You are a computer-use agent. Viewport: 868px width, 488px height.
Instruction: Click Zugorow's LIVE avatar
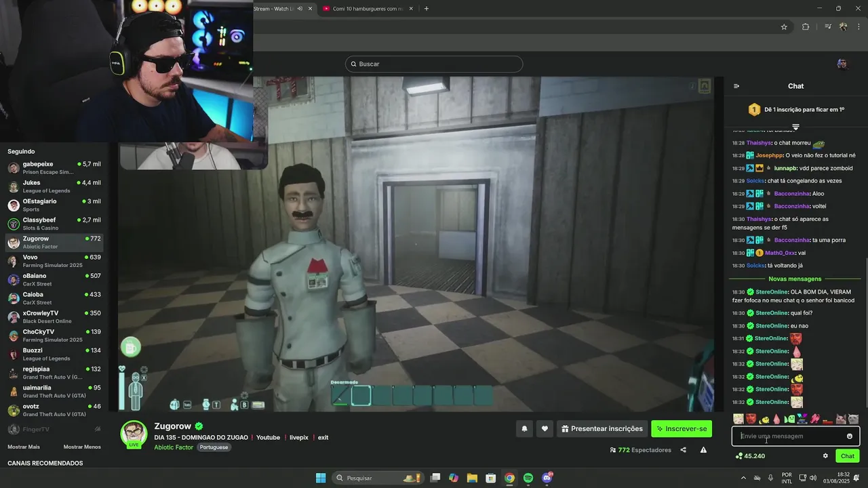click(134, 434)
